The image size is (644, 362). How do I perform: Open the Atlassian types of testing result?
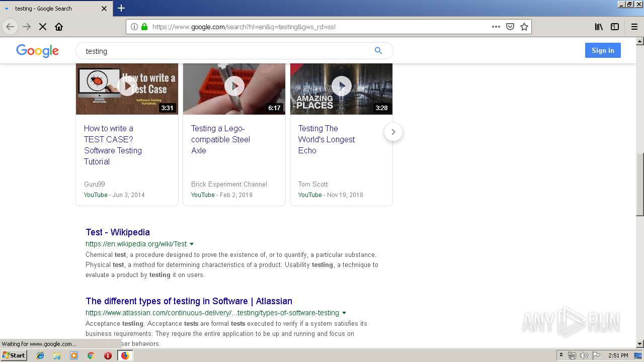[189, 301]
